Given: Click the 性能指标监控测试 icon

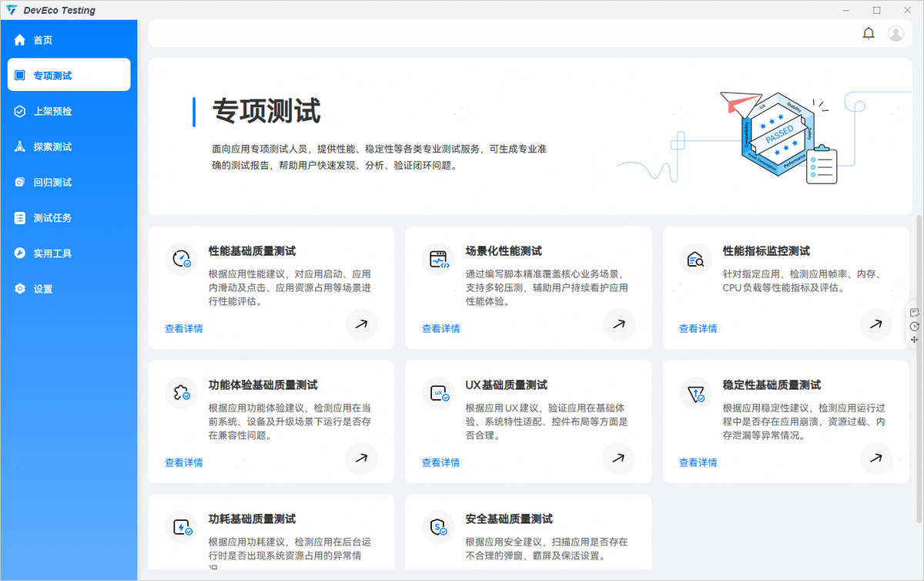Looking at the screenshot, I should 696,260.
